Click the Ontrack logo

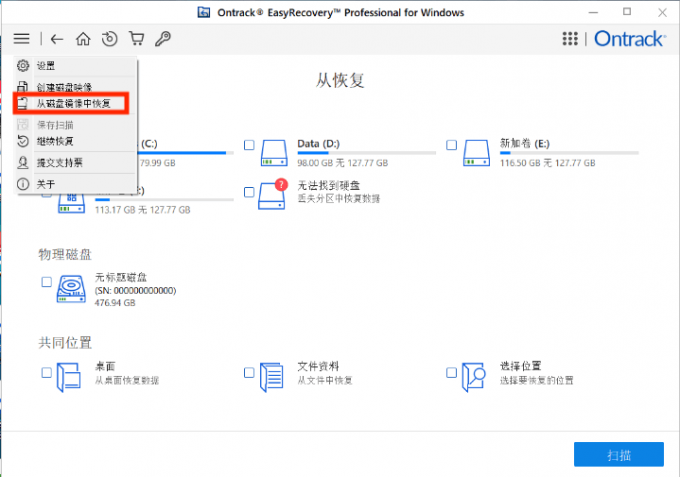pyautogui.click(x=630, y=39)
